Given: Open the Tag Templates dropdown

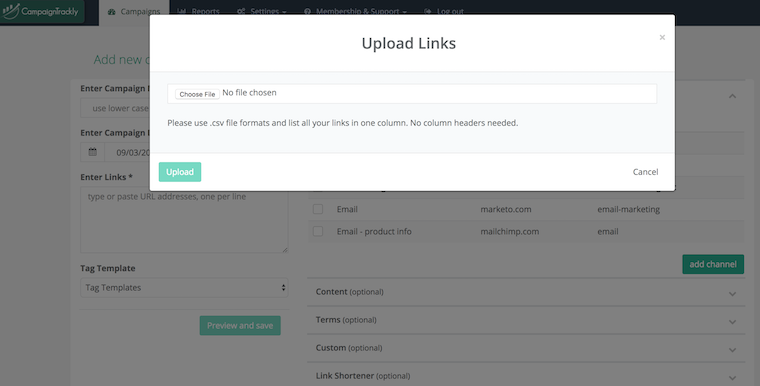Looking at the screenshot, I should click(x=184, y=288).
